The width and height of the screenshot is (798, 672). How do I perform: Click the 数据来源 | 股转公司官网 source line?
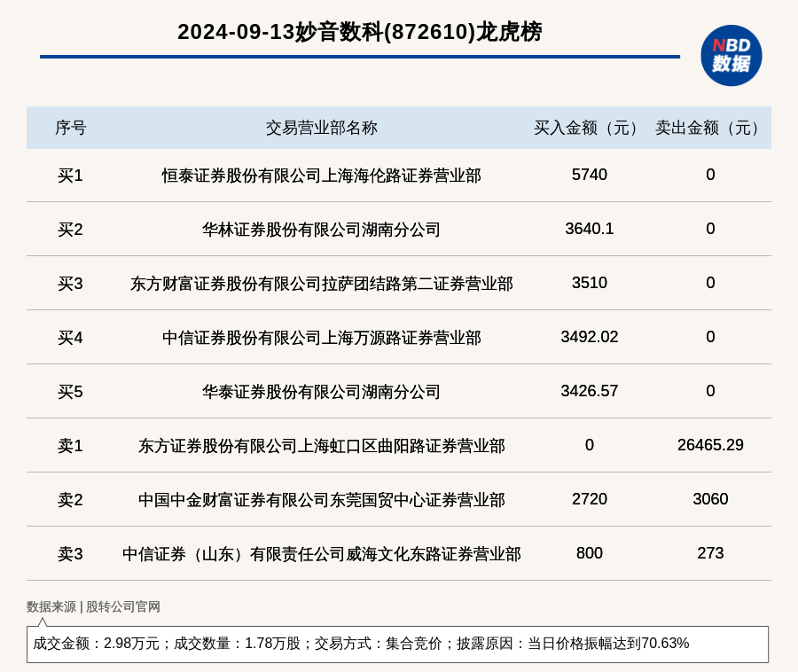pos(93,606)
